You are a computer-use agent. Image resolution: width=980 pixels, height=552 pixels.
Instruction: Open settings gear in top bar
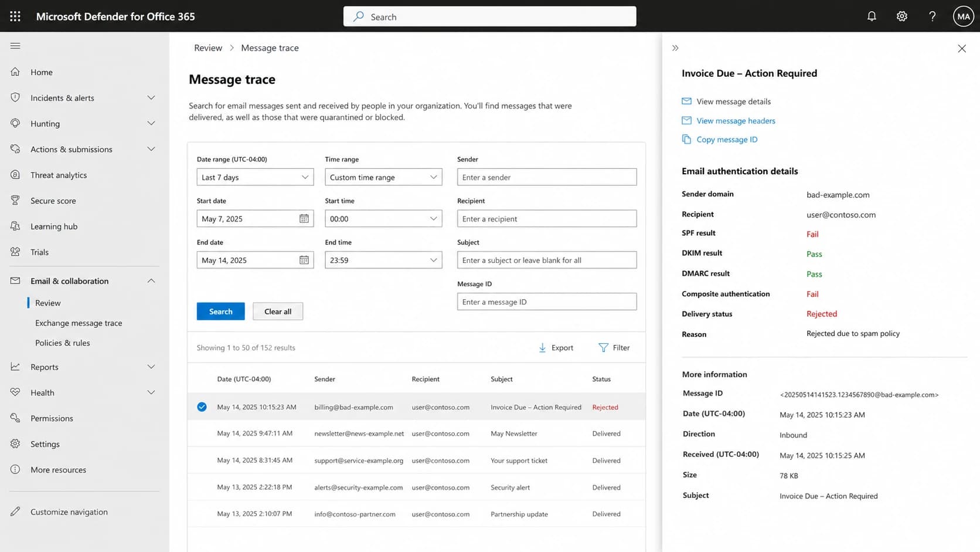[902, 16]
